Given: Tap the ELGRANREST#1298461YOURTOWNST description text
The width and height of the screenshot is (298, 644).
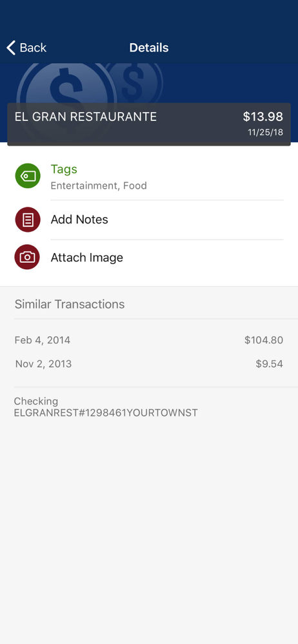Looking at the screenshot, I should click(106, 413).
